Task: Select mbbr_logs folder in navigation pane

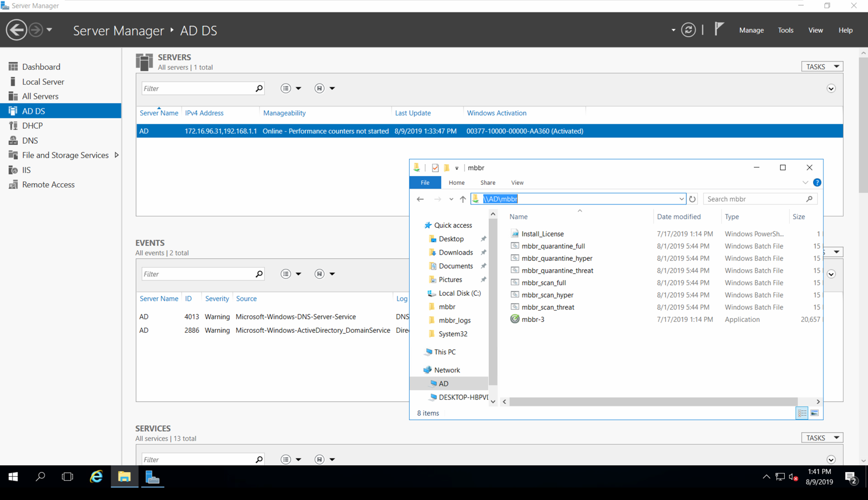Action: click(x=454, y=320)
